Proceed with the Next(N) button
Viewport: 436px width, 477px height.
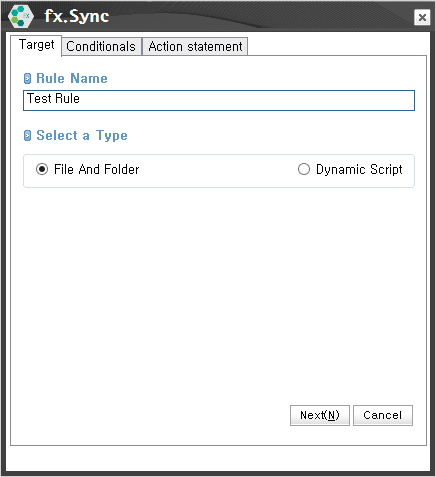click(x=320, y=415)
